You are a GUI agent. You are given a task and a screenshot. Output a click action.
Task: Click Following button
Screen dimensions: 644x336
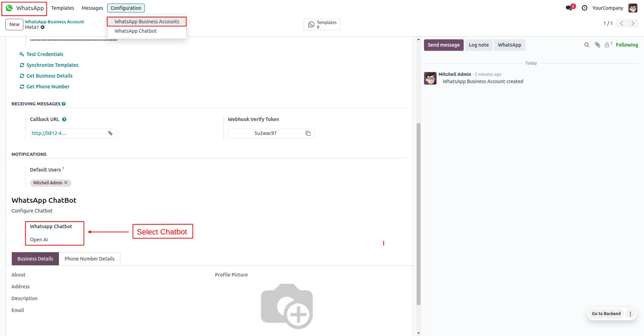[627, 45]
